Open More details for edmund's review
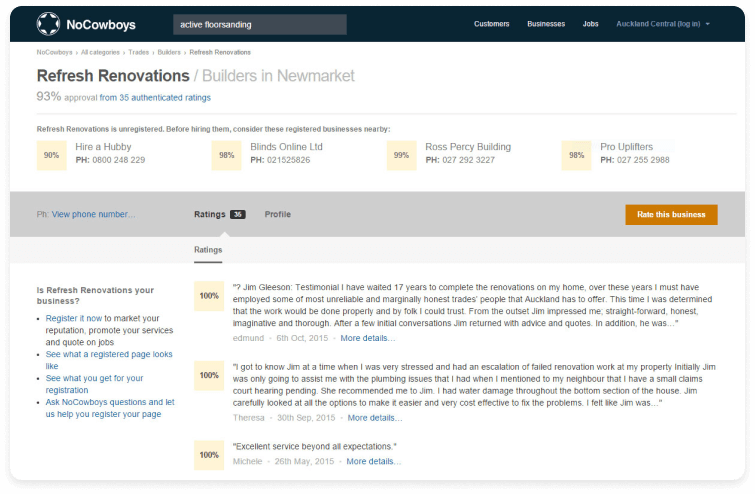Viewport: 755px width, 494px height. [x=368, y=338]
